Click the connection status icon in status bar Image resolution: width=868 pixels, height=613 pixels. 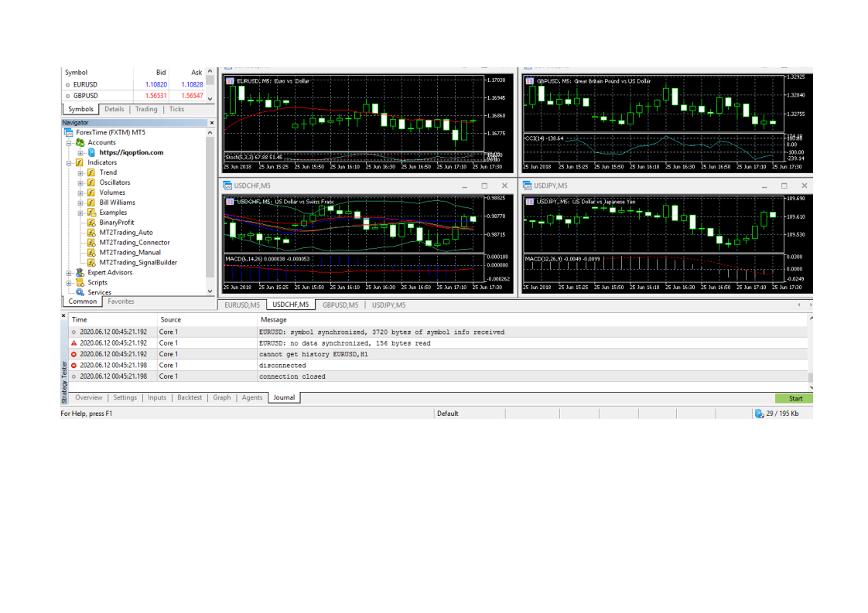(760, 414)
